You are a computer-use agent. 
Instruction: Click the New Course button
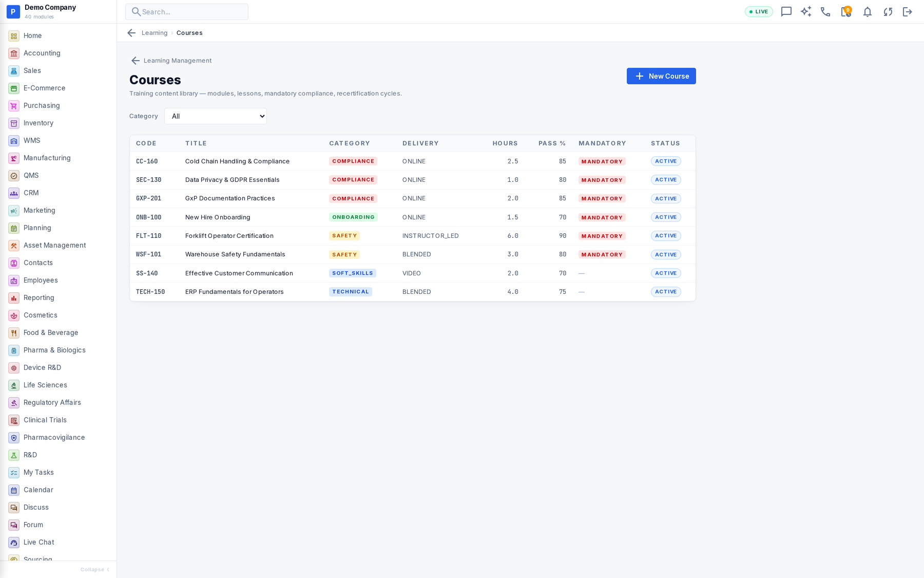coord(661,76)
